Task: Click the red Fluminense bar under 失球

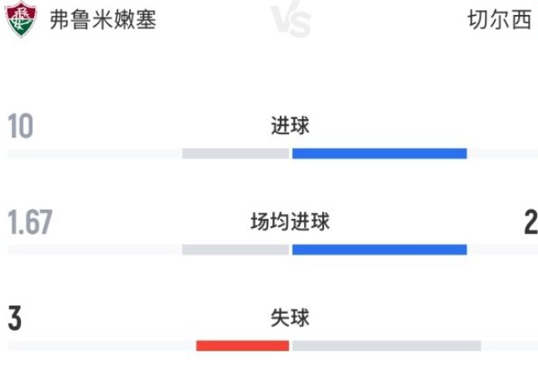Action: [242, 345]
